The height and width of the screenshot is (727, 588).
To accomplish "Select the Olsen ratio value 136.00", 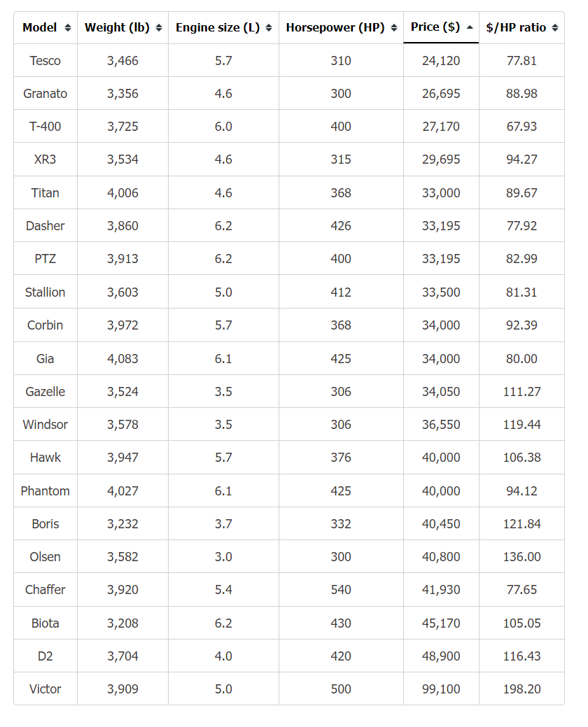I will point(521,557).
